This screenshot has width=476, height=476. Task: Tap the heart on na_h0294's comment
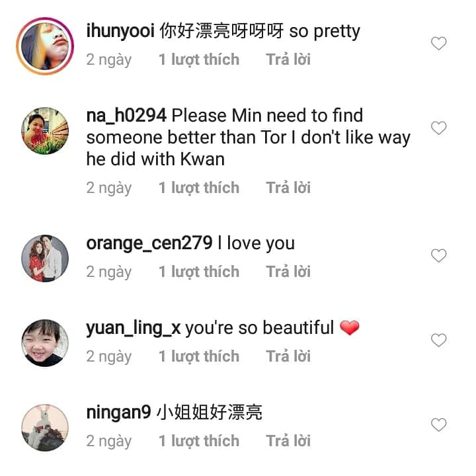point(438,128)
